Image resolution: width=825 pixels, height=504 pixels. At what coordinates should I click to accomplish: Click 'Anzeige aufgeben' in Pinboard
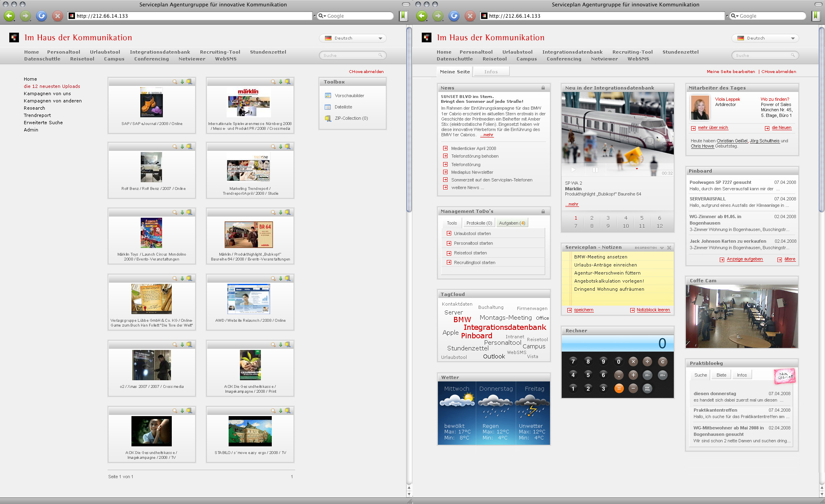tap(745, 259)
